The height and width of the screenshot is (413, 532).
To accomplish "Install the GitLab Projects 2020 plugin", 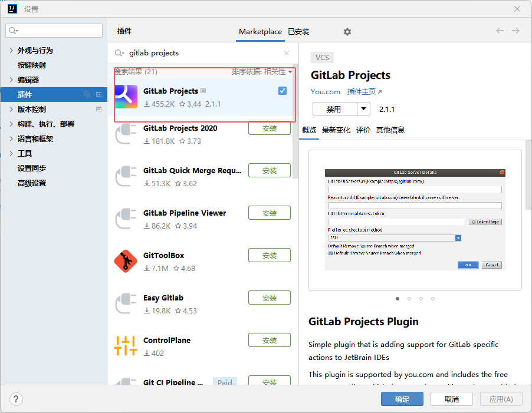I will [x=270, y=128].
